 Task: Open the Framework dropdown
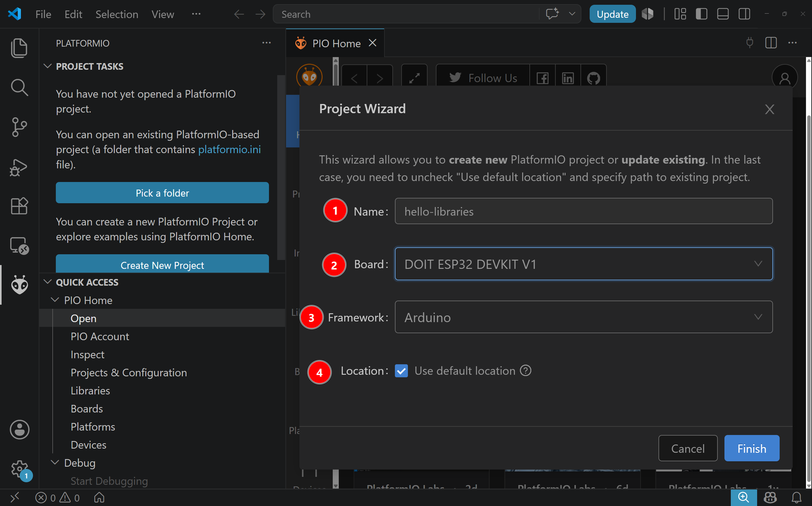pyautogui.click(x=583, y=317)
